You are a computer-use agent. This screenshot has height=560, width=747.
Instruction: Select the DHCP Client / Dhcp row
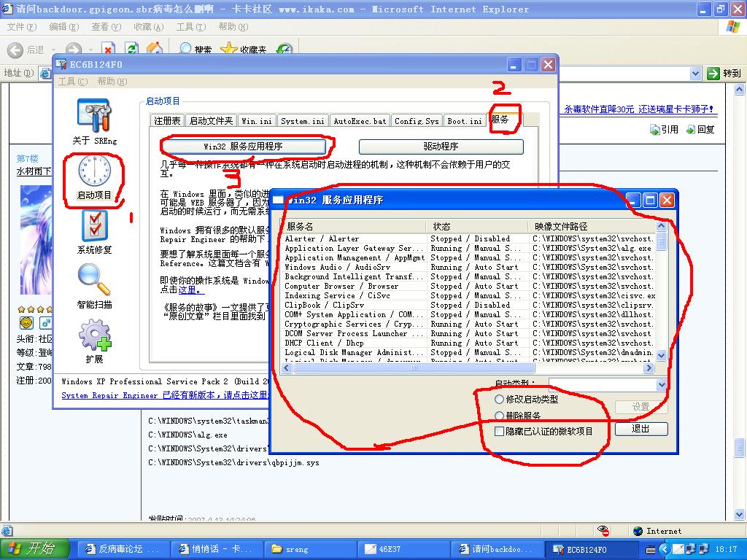[x=469, y=343]
